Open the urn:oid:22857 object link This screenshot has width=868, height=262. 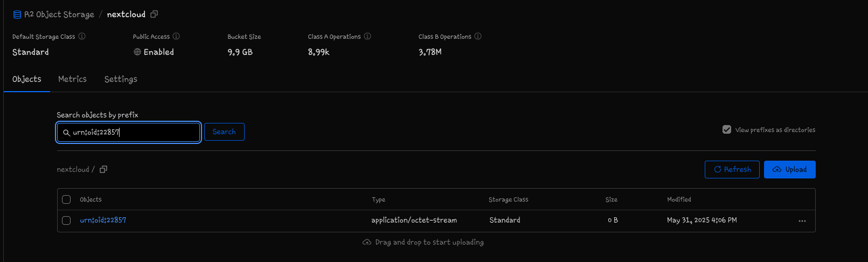pyautogui.click(x=103, y=220)
